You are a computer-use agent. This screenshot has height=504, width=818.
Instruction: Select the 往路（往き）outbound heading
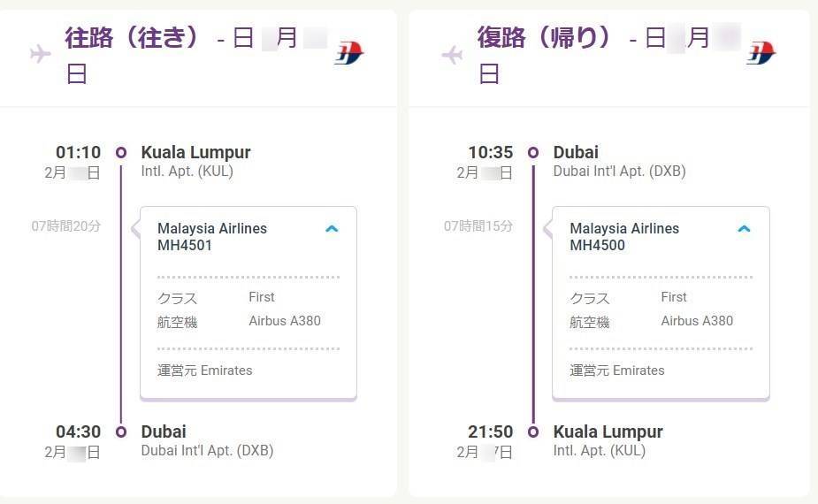tap(132, 38)
